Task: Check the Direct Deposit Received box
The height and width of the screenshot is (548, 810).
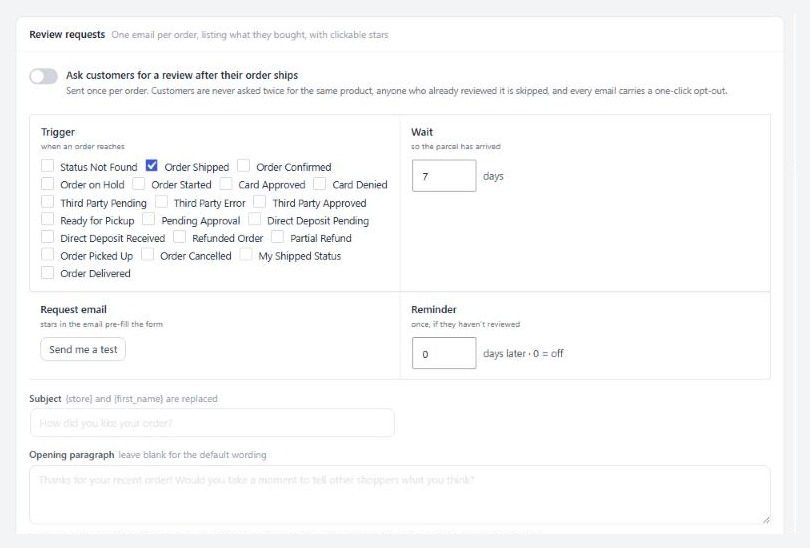Action: (48, 237)
